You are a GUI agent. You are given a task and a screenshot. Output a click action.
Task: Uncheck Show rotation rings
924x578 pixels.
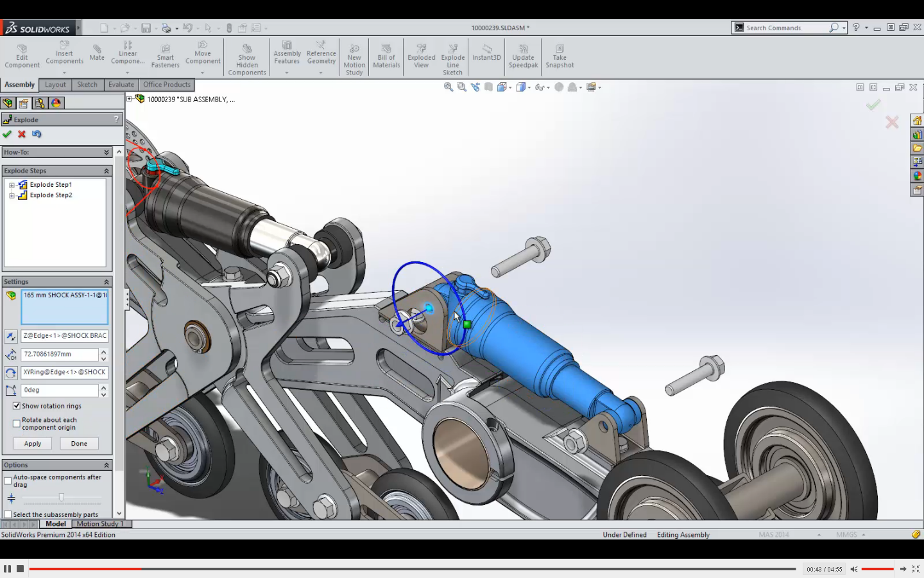coord(16,405)
